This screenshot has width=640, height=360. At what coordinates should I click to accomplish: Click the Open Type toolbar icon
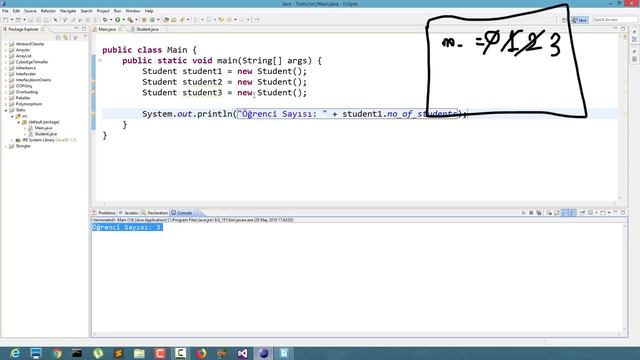[167, 20]
